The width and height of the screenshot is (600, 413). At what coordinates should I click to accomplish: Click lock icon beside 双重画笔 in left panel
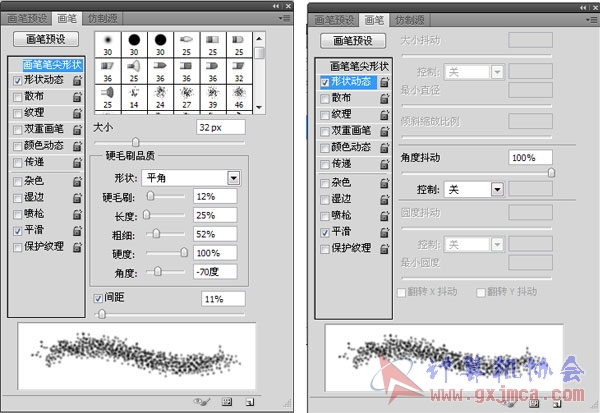tap(77, 130)
